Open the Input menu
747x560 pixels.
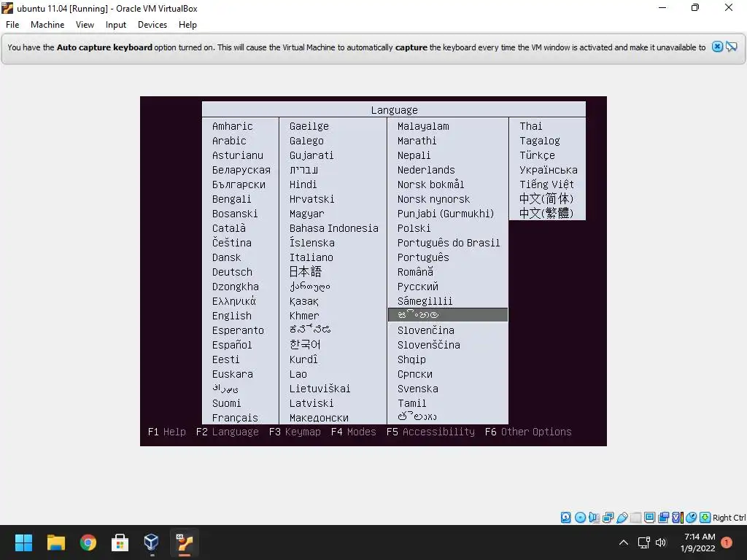(x=116, y=25)
